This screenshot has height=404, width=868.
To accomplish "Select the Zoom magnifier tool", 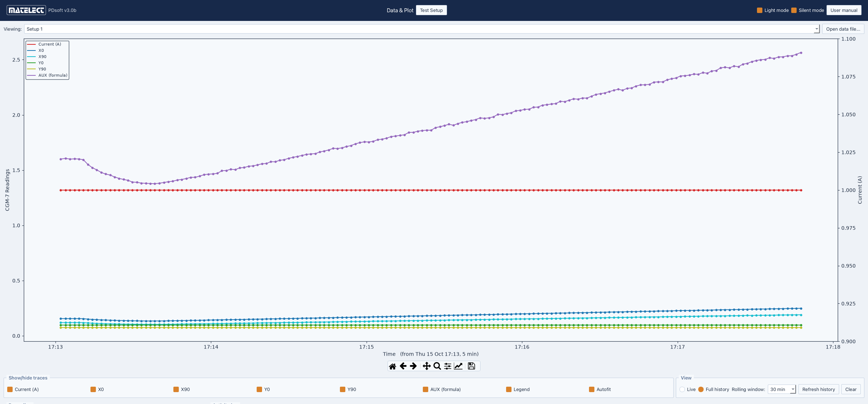I will [437, 366].
